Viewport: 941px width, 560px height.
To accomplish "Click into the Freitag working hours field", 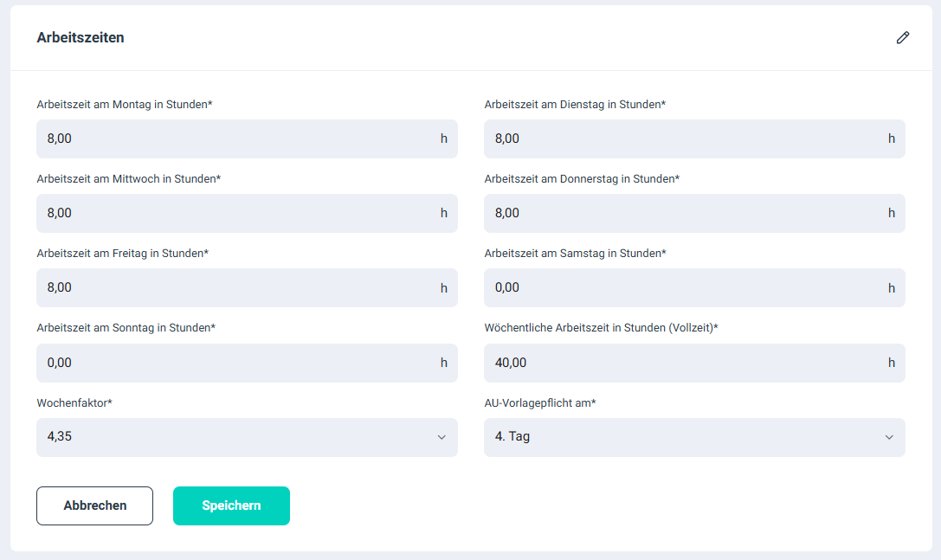I will [x=234, y=287].
